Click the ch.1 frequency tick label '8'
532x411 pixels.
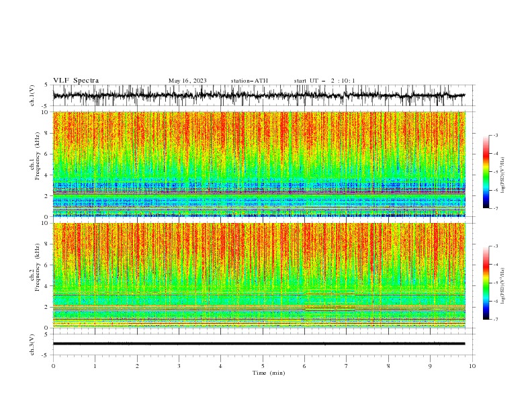(47, 133)
